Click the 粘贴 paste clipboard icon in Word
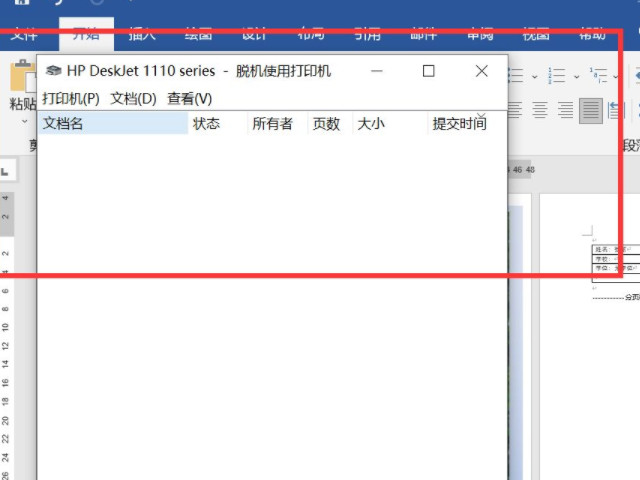 23,76
